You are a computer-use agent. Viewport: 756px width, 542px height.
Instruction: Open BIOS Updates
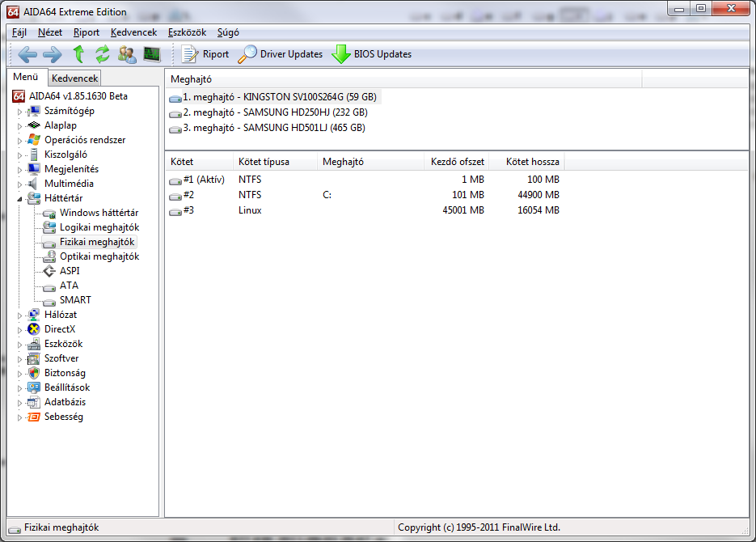372,54
